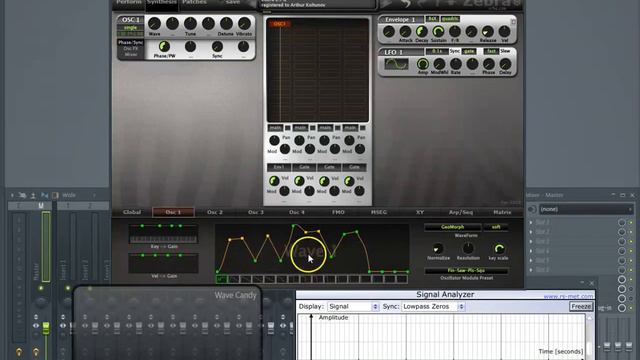Select the Osc 3 tab
The width and height of the screenshot is (640, 360).
tap(256, 212)
